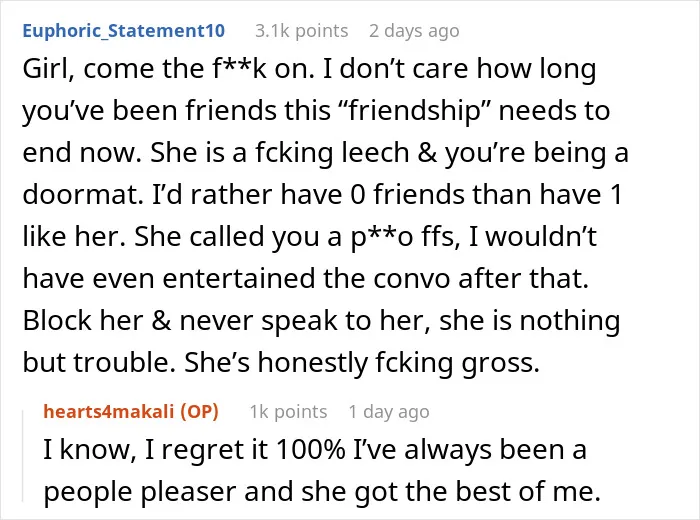Click the phrase 'she is nothing' in comment
700x520 pixels.
point(530,320)
